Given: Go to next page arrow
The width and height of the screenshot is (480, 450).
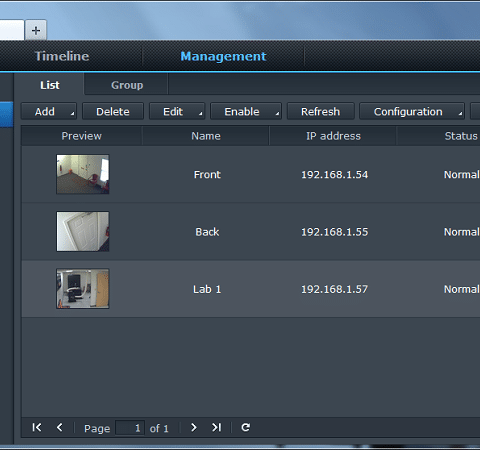Looking at the screenshot, I should point(194,427).
